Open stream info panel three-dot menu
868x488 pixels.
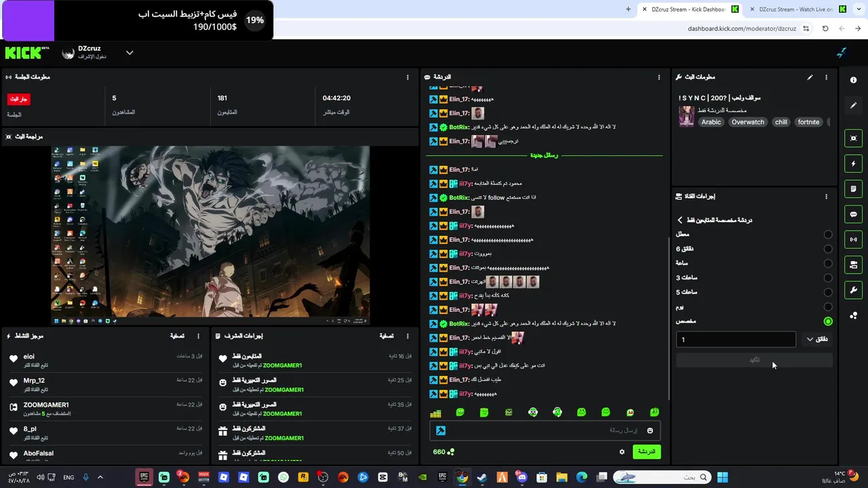tap(826, 77)
